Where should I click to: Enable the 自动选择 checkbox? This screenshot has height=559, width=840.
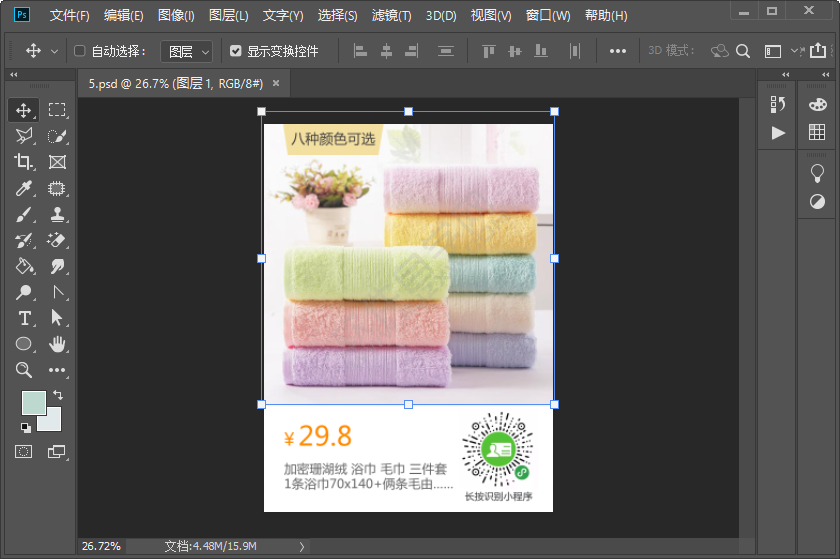click(x=80, y=51)
